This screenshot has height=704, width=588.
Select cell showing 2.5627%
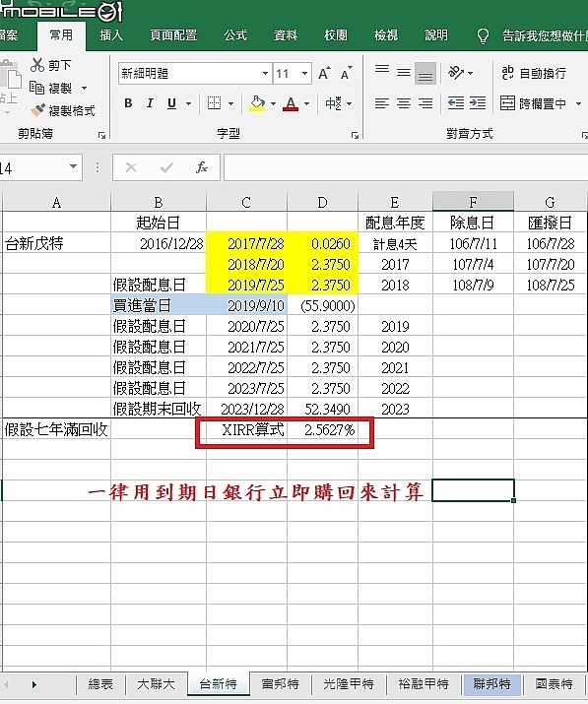pos(322,430)
